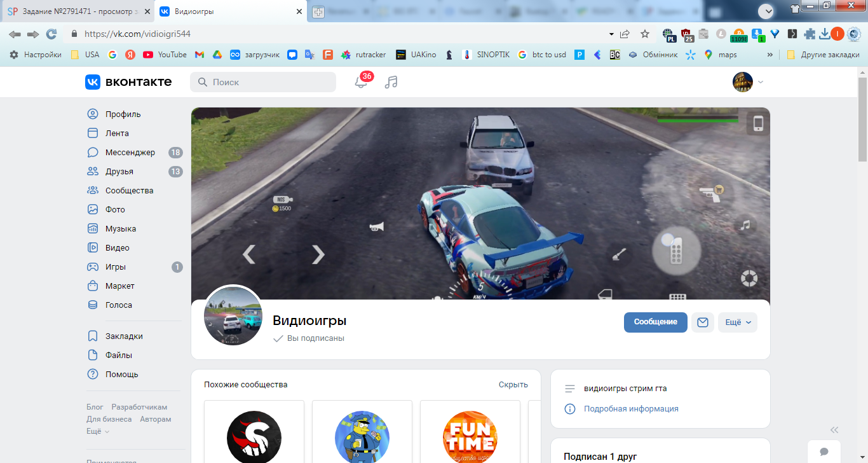Open the Видиоигры community avatar

233,315
